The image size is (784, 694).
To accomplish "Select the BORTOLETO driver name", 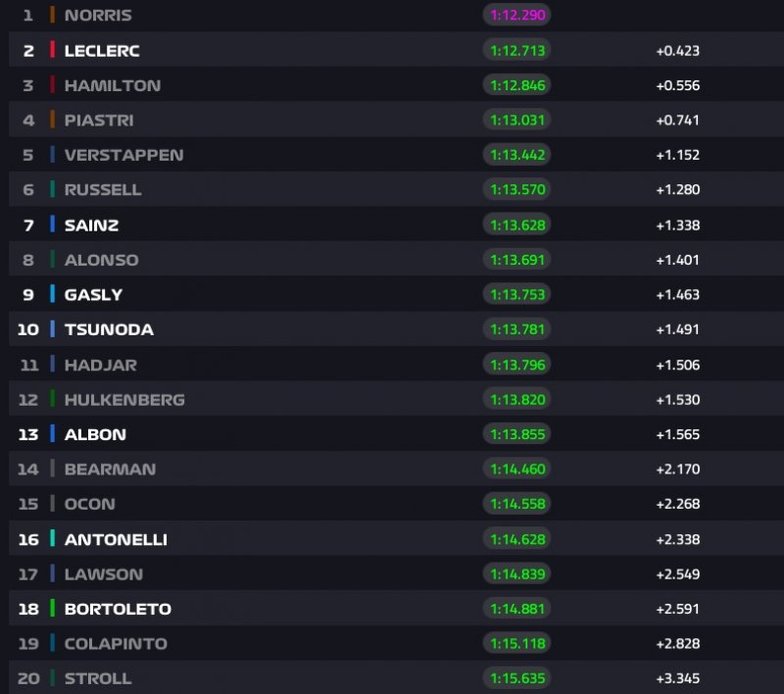I will 118,609.
